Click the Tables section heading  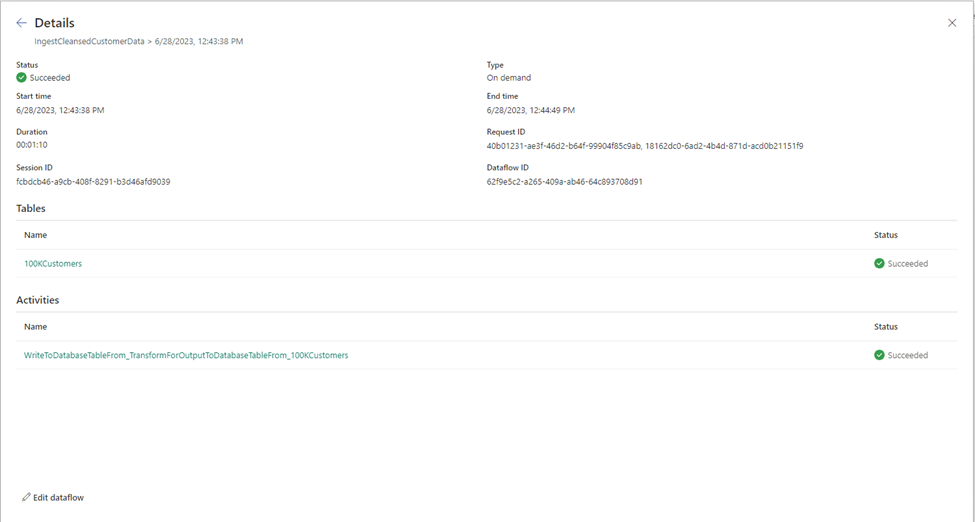point(31,208)
